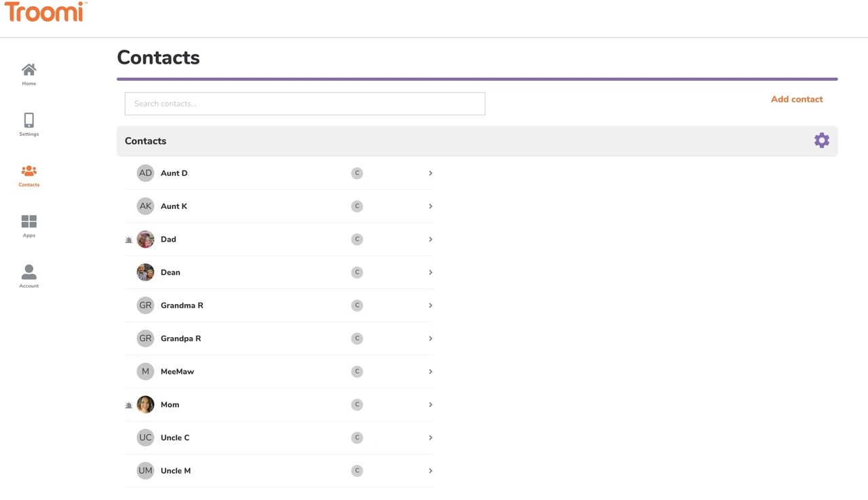This screenshot has height=500, width=868.
Task: Open MeeMaw's details via chevron
Action: click(431, 372)
